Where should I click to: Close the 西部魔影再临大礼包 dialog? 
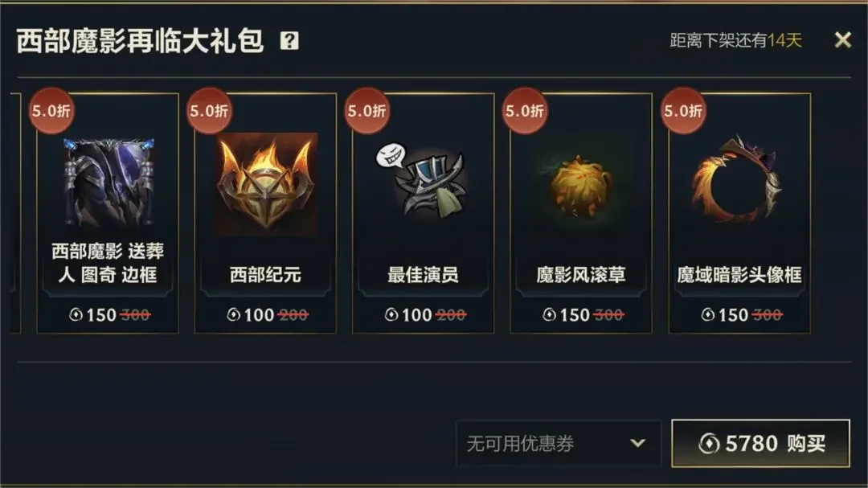pyautogui.click(x=842, y=40)
